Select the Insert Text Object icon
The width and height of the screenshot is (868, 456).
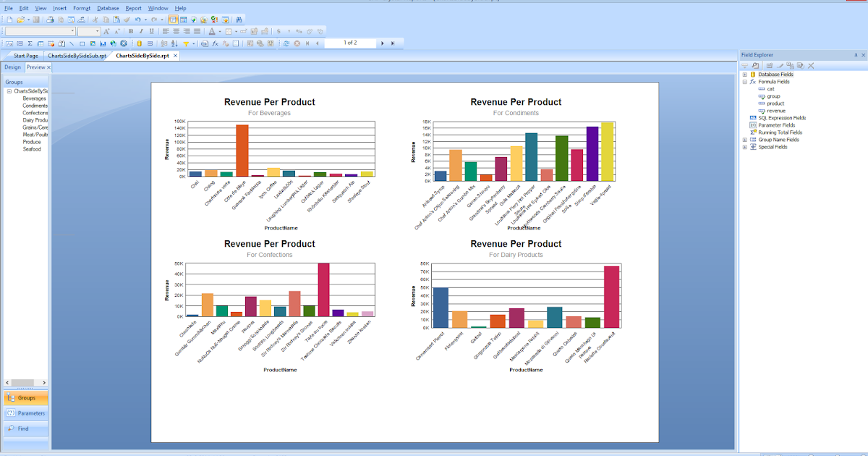(x=9, y=43)
